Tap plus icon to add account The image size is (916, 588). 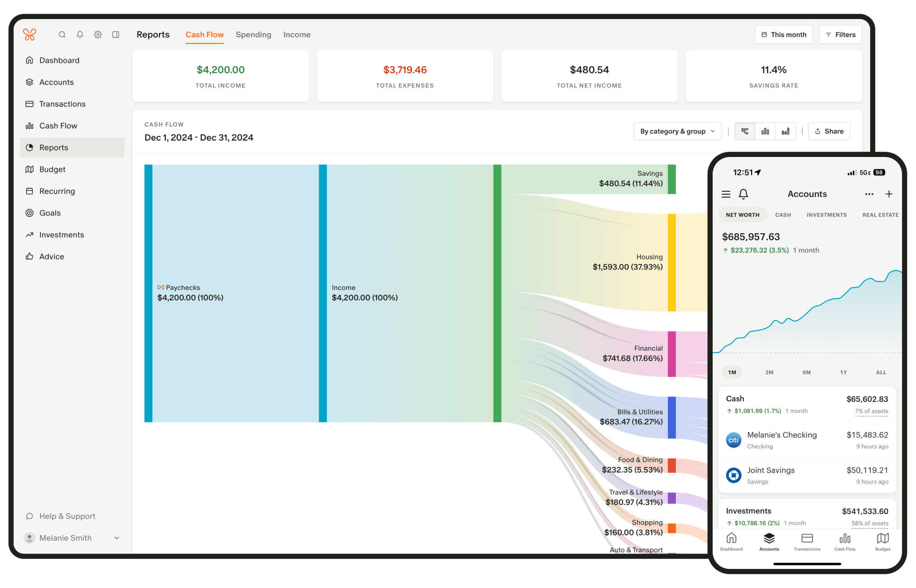(x=889, y=194)
